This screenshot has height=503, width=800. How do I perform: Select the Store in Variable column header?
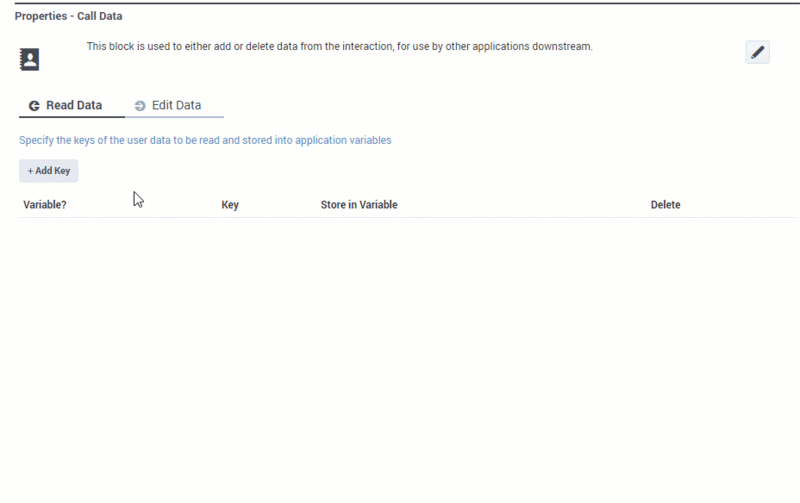359,205
